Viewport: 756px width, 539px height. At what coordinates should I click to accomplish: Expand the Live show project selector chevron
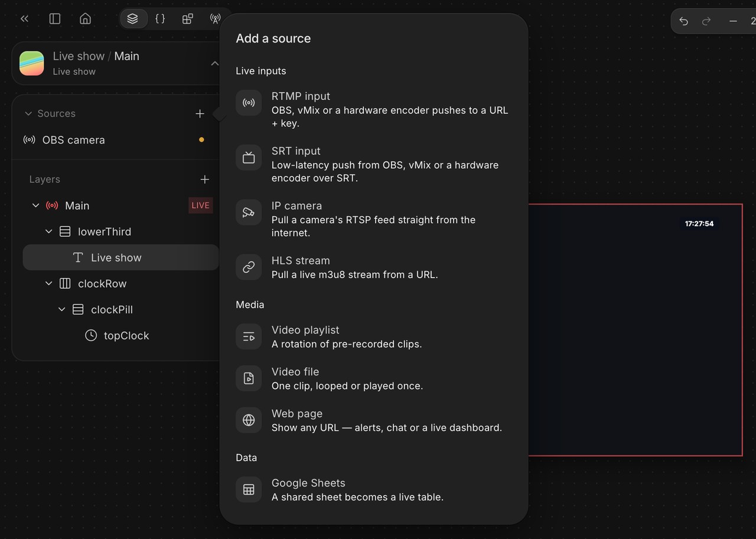coord(214,63)
